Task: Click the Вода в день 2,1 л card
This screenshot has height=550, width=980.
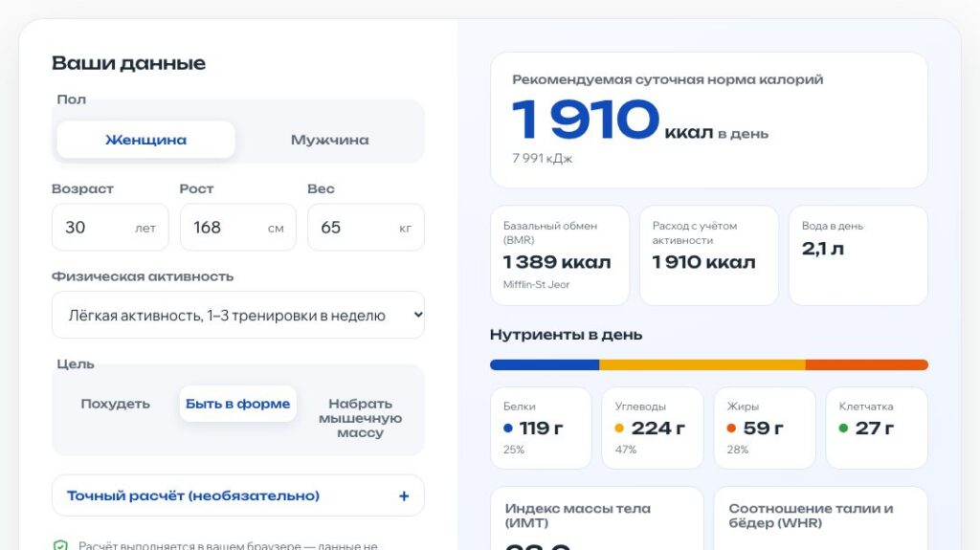Action: [858, 255]
